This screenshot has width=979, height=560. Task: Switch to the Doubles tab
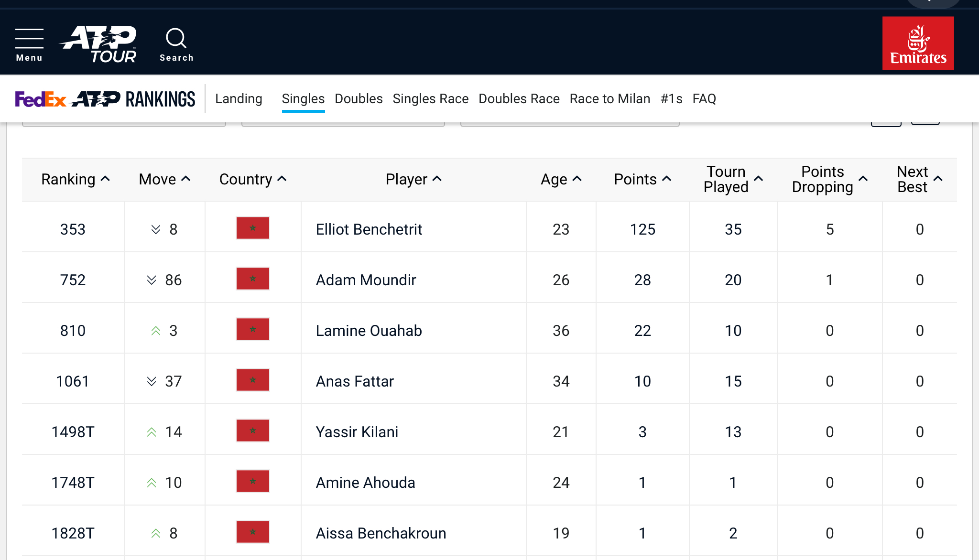(359, 99)
